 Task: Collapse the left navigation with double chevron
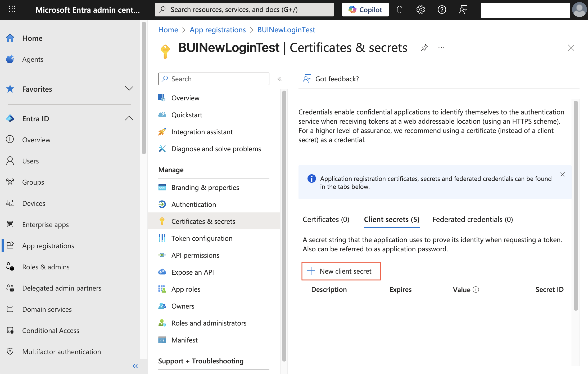(x=135, y=366)
